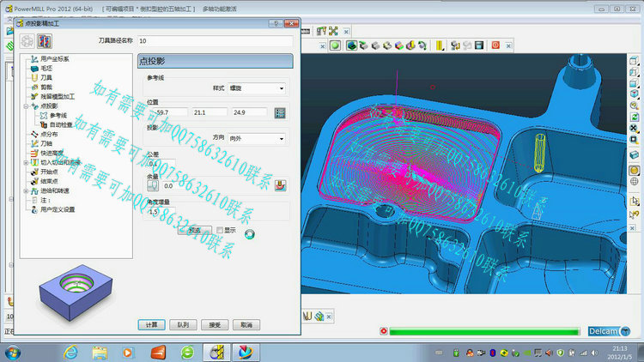Click the green progress bar
Viewport: 644px width, 362px height.
click(x=484, y=331)
